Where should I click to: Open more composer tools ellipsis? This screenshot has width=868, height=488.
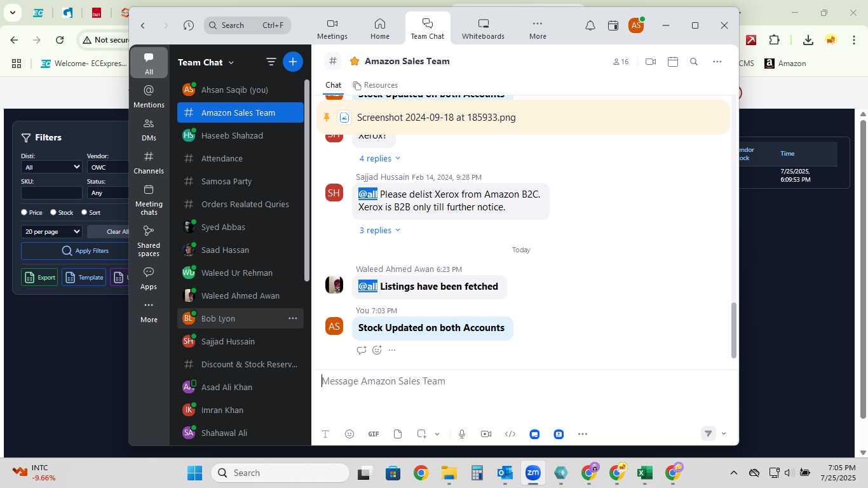click(583, 434)
